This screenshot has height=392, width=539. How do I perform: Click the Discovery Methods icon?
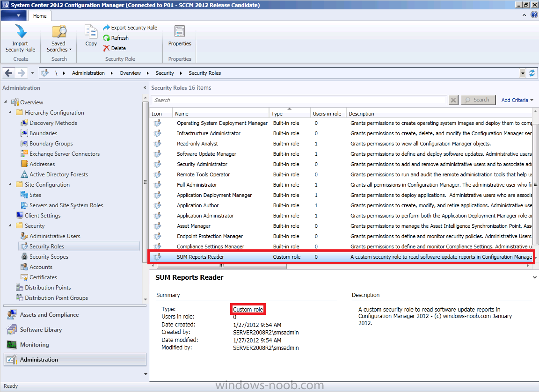[x=24, y=123]
